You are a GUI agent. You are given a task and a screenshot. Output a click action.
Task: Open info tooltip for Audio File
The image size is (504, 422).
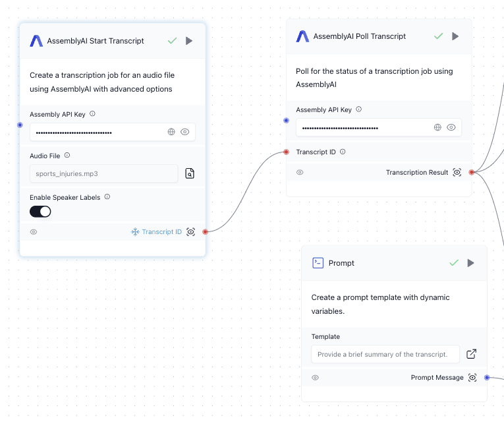pos(67,155)
